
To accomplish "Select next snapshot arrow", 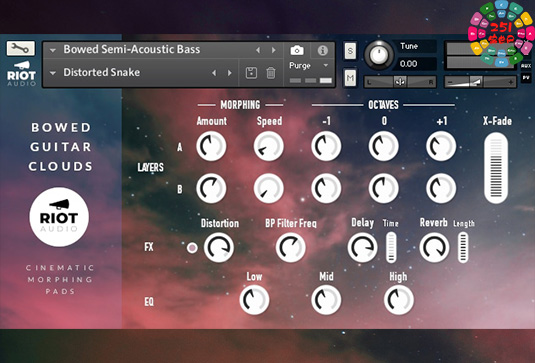I will click(x=230, y=73).
